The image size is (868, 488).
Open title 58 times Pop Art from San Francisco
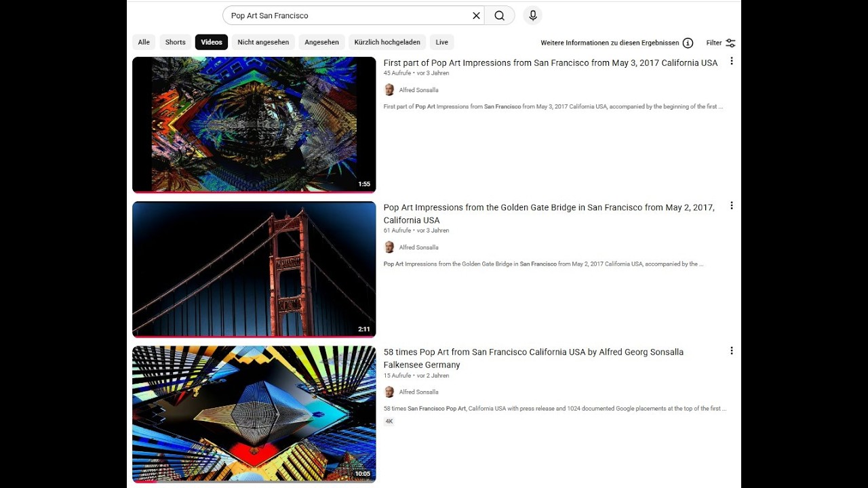point(534,358)
